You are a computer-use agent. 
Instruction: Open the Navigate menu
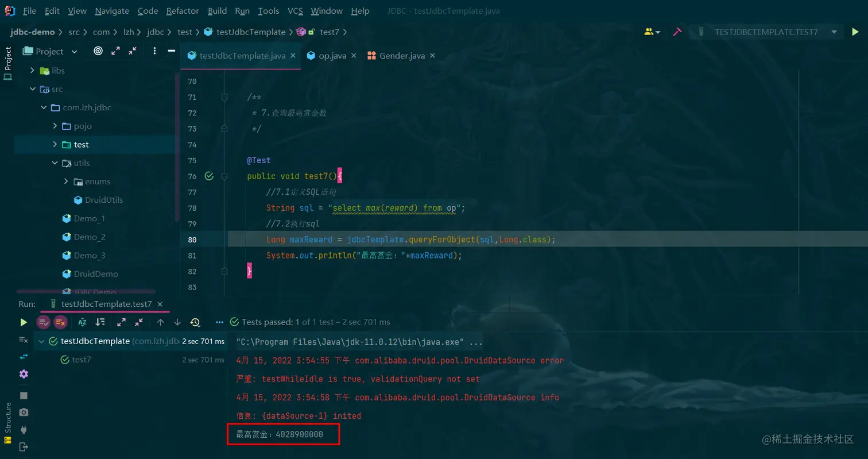112,11
